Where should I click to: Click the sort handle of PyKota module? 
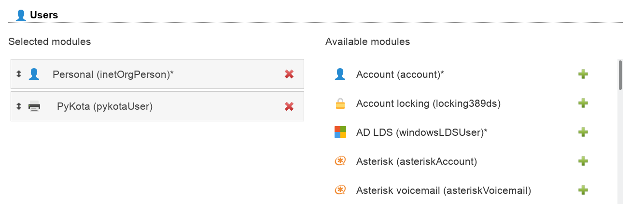click(19, 106)
